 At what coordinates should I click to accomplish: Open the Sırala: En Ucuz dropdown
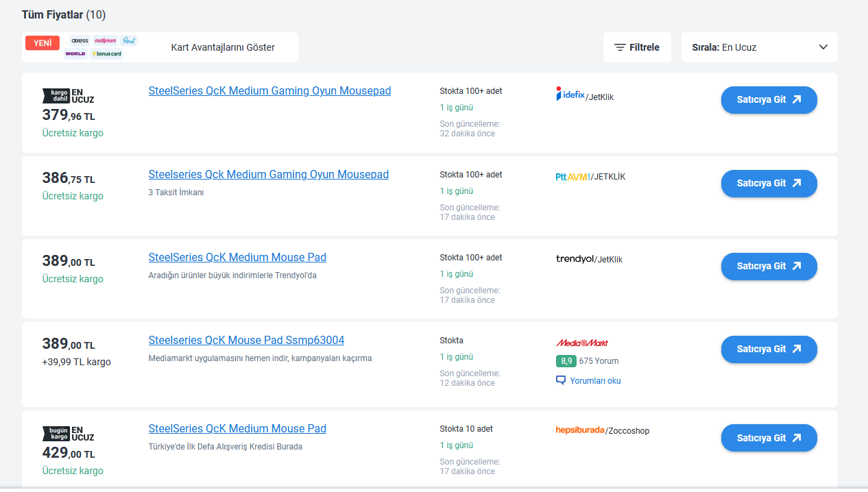(x=759, y=47)
